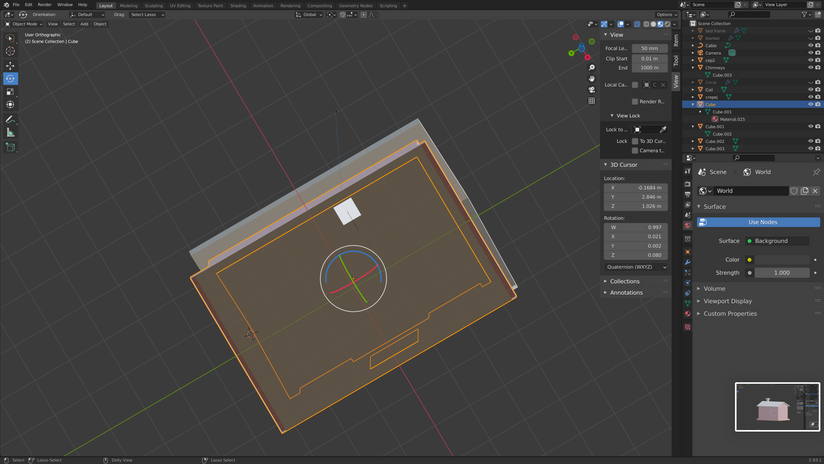Select the Annotate tool
This screenshot has width=824, height=464.
click(10, 120)
